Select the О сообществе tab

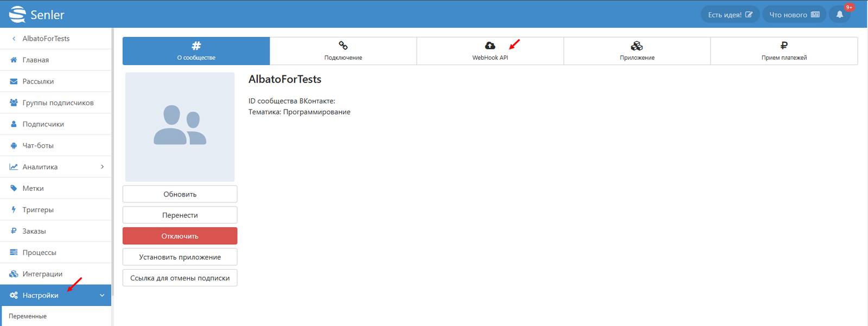[x=196, y=51]
